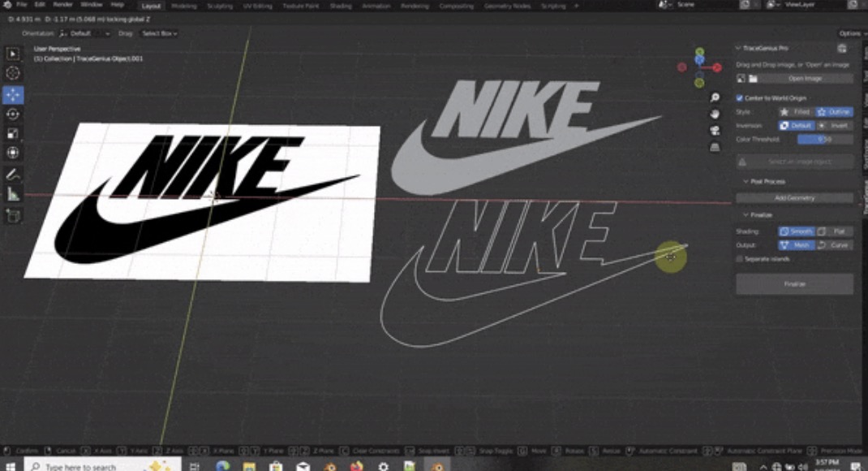
Task: Open the Settings gear on the taskbar
Action: tap(383, 466)
